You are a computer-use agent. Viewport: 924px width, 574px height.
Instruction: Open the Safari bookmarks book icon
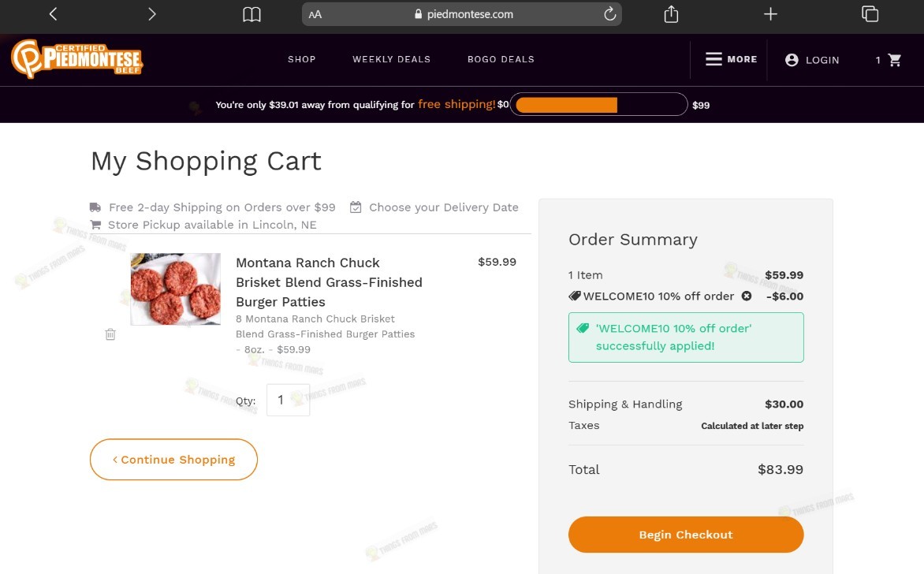click(251, 14)
